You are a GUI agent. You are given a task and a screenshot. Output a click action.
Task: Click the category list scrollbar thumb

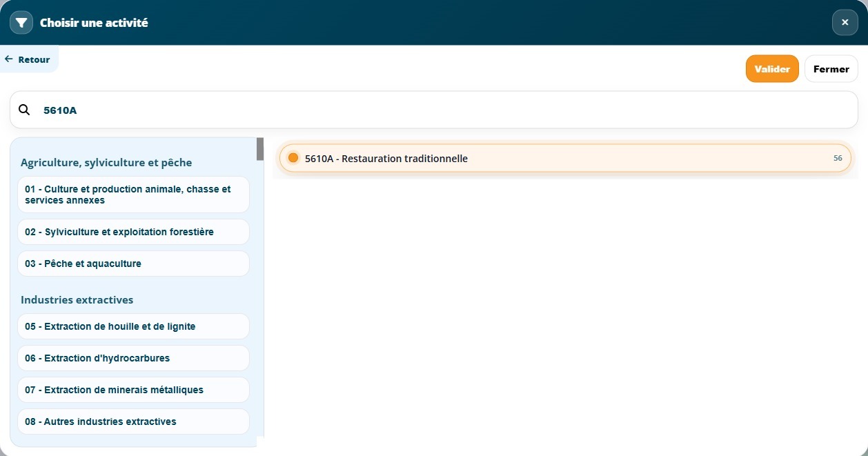pos(260,149)
